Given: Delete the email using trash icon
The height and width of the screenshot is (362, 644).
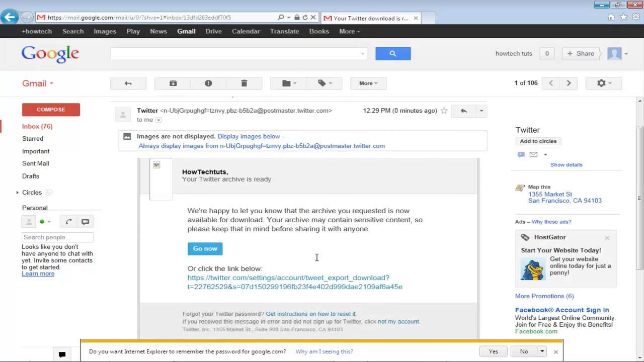Looking at the screenshot, I should tap(244, 83).
